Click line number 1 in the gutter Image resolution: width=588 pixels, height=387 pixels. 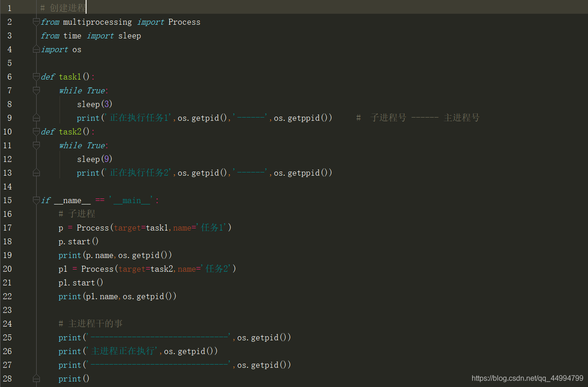pyautogui.click(x=10, y=8)
